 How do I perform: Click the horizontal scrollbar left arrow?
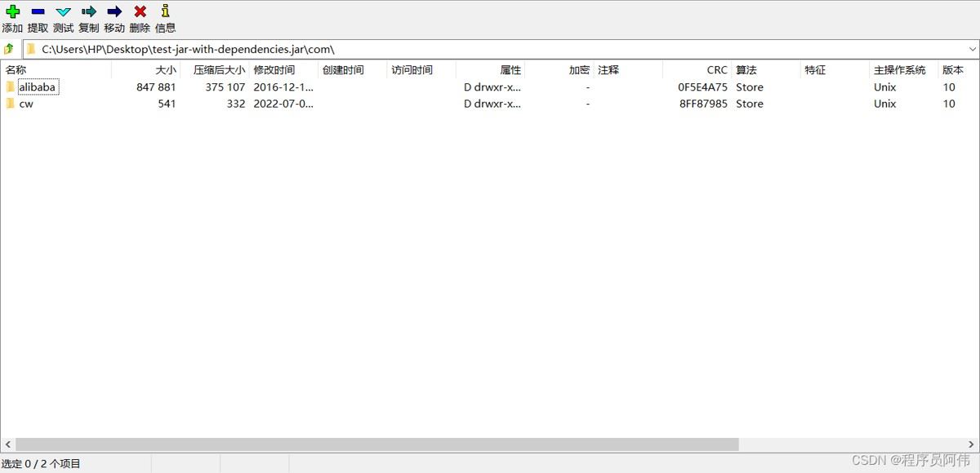tap(7, 444)
